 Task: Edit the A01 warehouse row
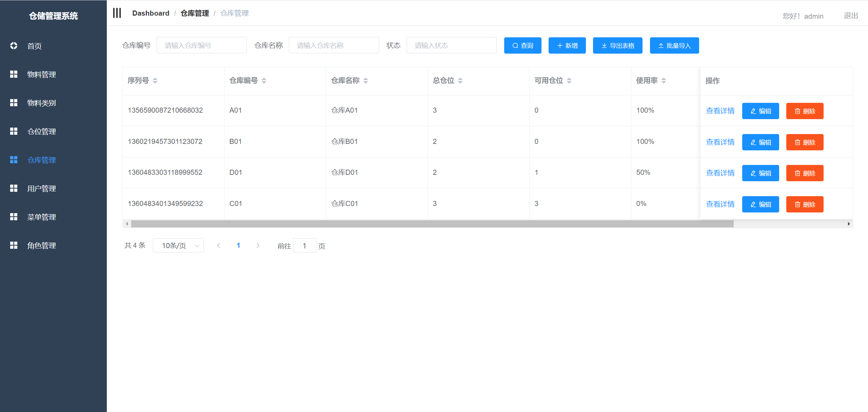pos(761,111)
